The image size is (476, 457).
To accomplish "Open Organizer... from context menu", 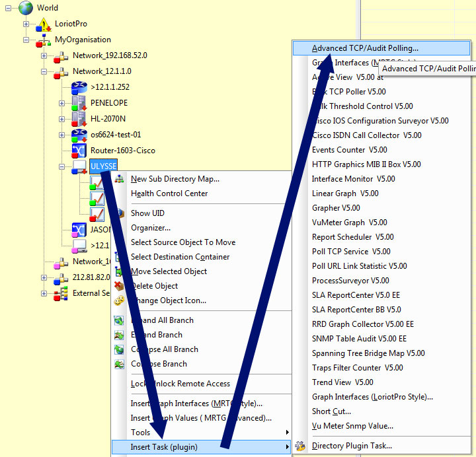I will pos(151,228).
